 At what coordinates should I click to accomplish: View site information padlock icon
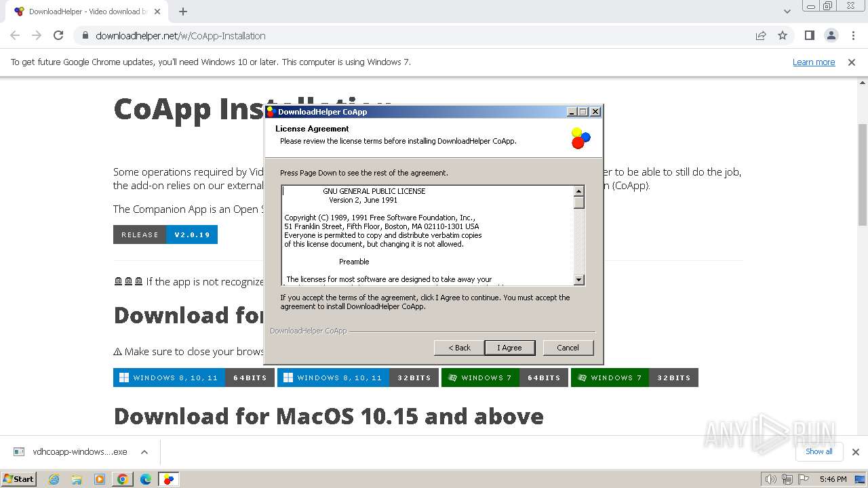[85, 36]
